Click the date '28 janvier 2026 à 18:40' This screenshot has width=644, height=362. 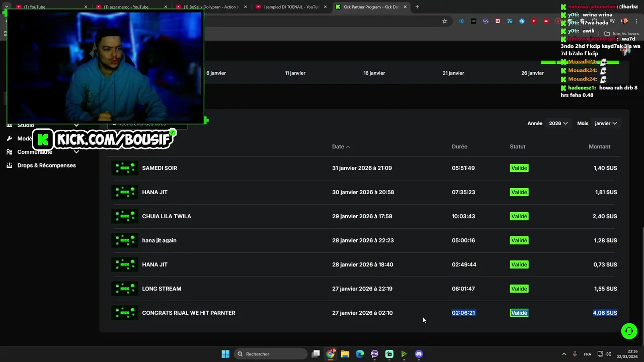click(362, 264)
